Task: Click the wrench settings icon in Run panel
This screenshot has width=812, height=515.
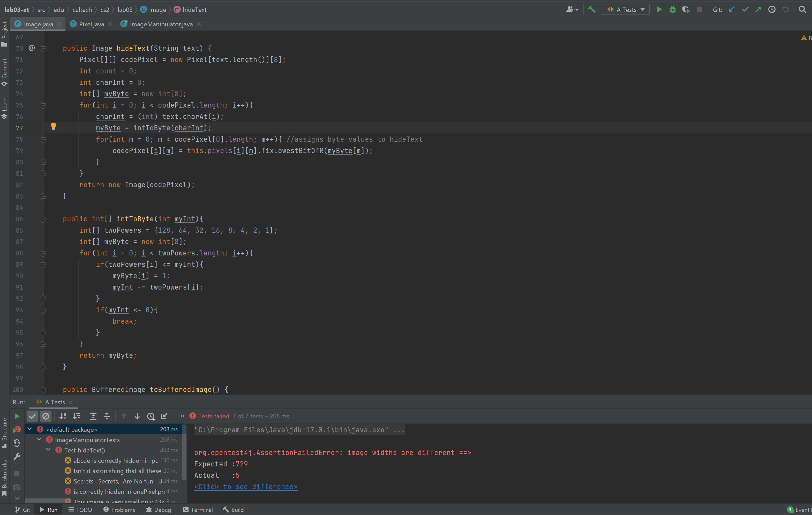Action: [x=17, y=457]
